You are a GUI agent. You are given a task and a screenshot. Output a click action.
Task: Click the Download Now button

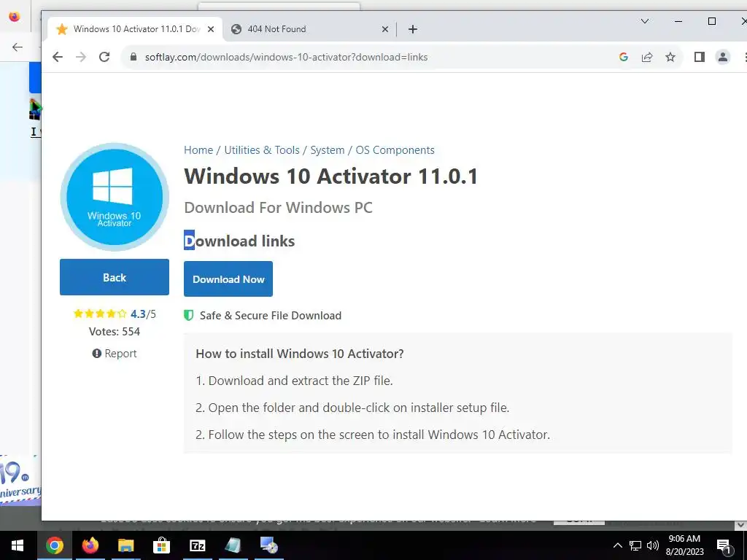click(228, 279)
